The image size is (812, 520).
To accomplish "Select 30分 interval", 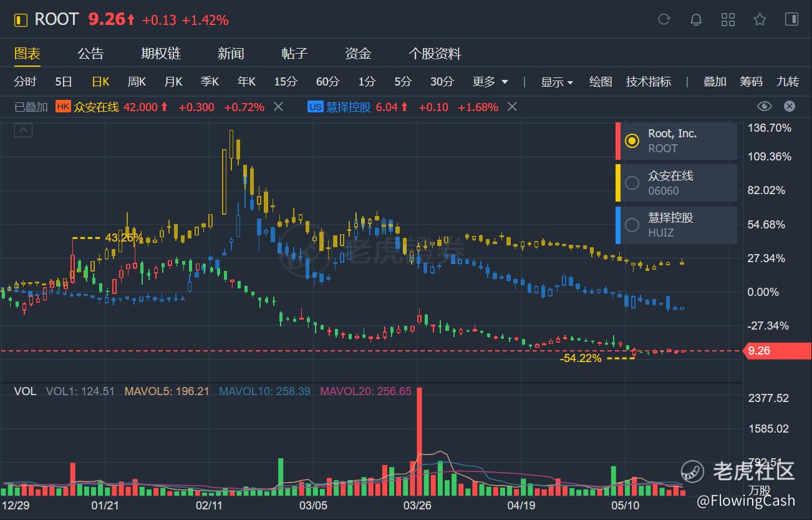I will 442,82.
